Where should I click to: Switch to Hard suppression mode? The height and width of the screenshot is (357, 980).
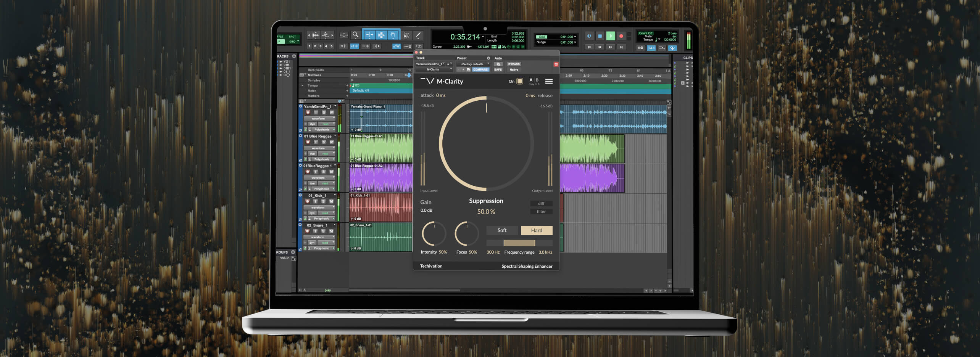pos(536,230)
